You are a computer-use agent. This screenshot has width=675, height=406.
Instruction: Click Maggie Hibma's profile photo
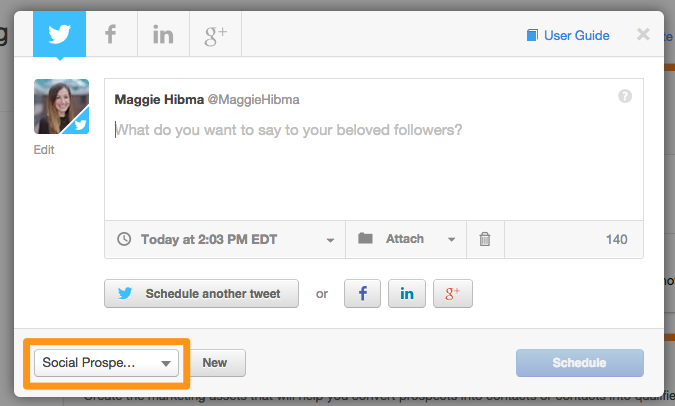(62, 106)
